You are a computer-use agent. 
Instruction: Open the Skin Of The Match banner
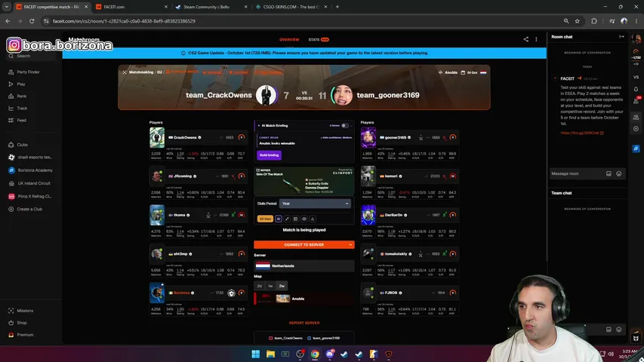304,181
